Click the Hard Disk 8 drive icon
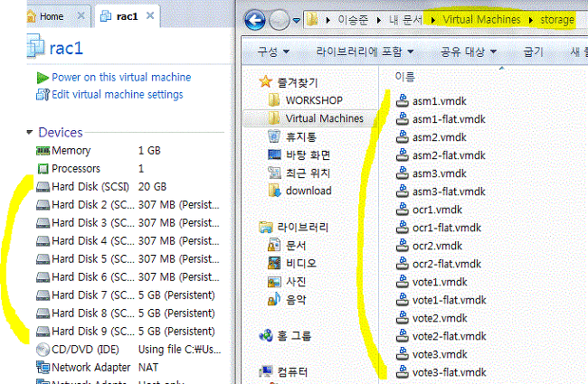The image size is (588, 384). [x=43, y=314]
